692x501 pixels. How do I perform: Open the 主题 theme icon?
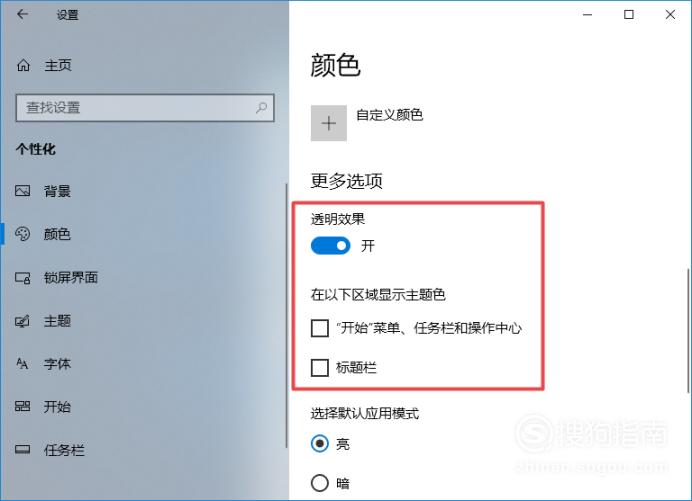23,321
